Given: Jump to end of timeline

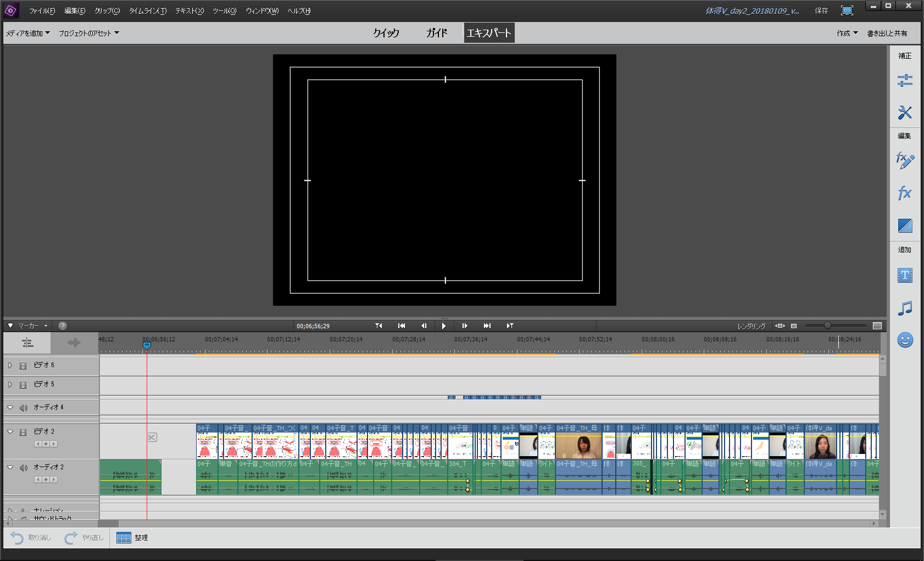Looking at the screenshot, I should 487,326.
